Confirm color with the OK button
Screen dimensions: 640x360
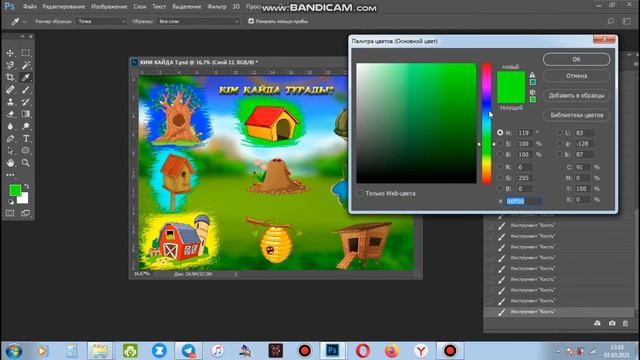[x=576, y=59]
